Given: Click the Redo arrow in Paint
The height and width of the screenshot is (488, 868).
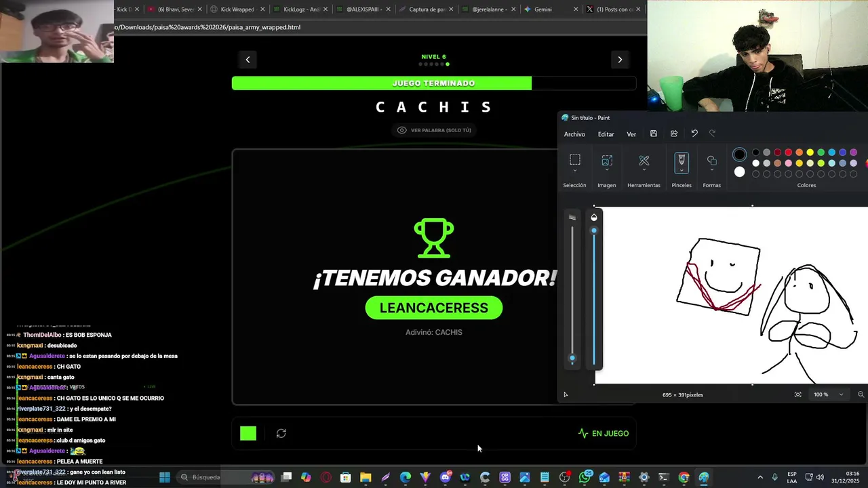Looking at the screenshot, I should coord(712,134).
